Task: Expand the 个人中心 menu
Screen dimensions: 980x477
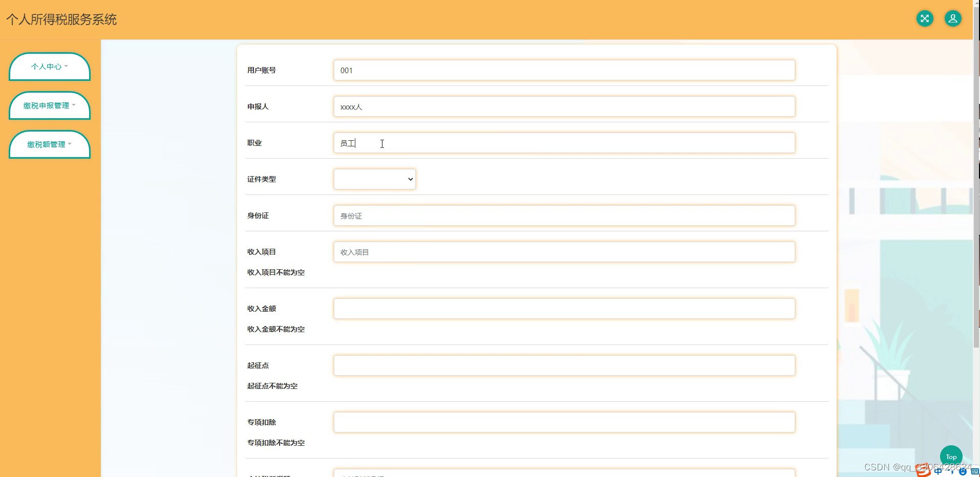Action: pyautogui.click(x=50, y=67)
